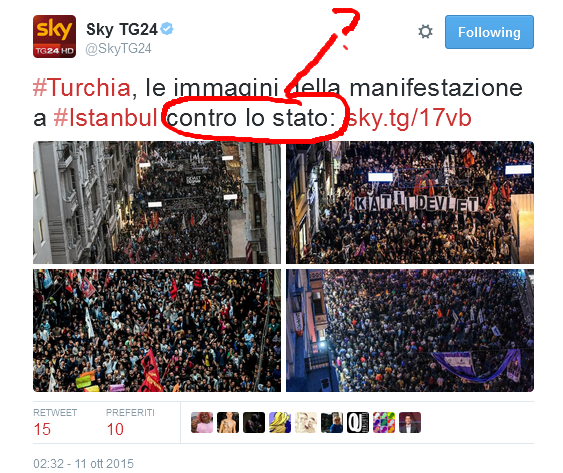Follow the sky.tg/17vb link
563x473 pixels.
tap(409, 118)
